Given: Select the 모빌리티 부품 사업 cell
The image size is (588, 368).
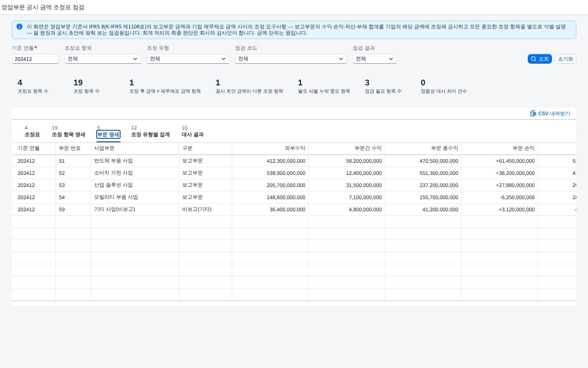Looking at the screenshot, I should [135, 197].
